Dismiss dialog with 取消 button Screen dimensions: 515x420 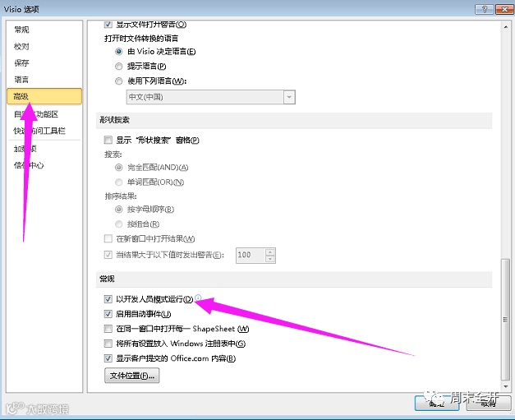[489, 403]
